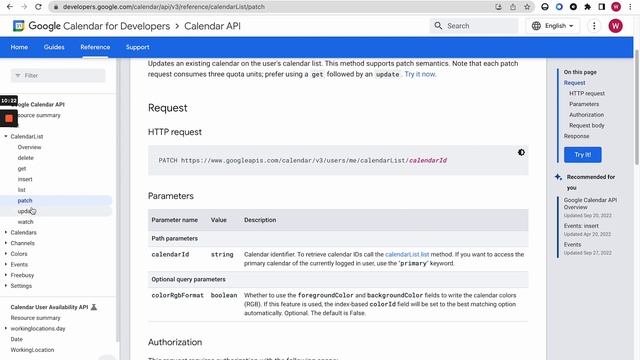This screenshot has width=640, height=360.
Task: Open the English language dropdown
Action: tap(553, 26)
